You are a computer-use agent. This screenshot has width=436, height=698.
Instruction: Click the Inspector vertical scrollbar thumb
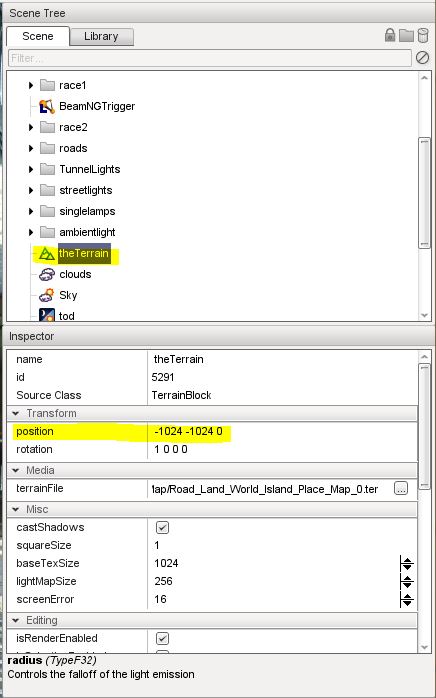(424, 426)
